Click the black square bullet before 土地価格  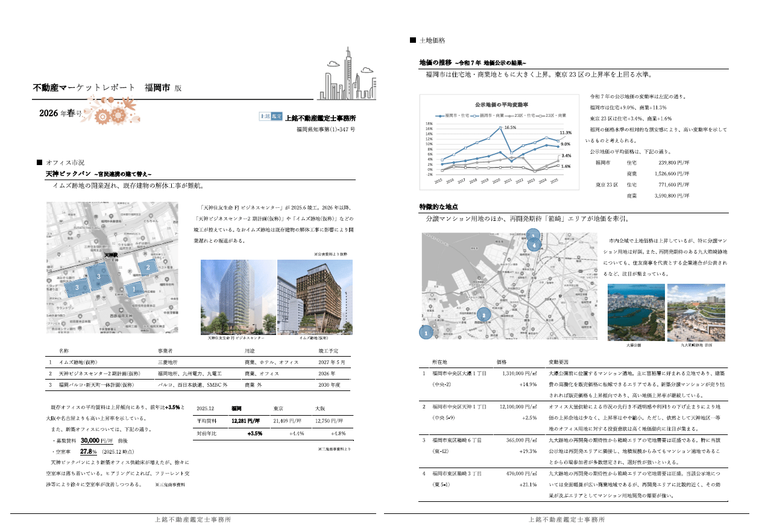point(413,40)
